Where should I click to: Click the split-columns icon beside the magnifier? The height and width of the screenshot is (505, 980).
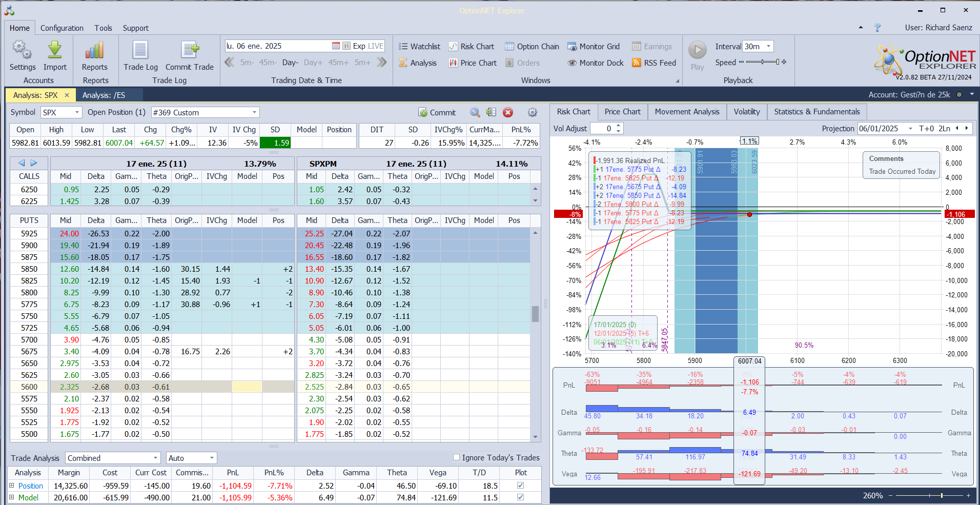491,112
